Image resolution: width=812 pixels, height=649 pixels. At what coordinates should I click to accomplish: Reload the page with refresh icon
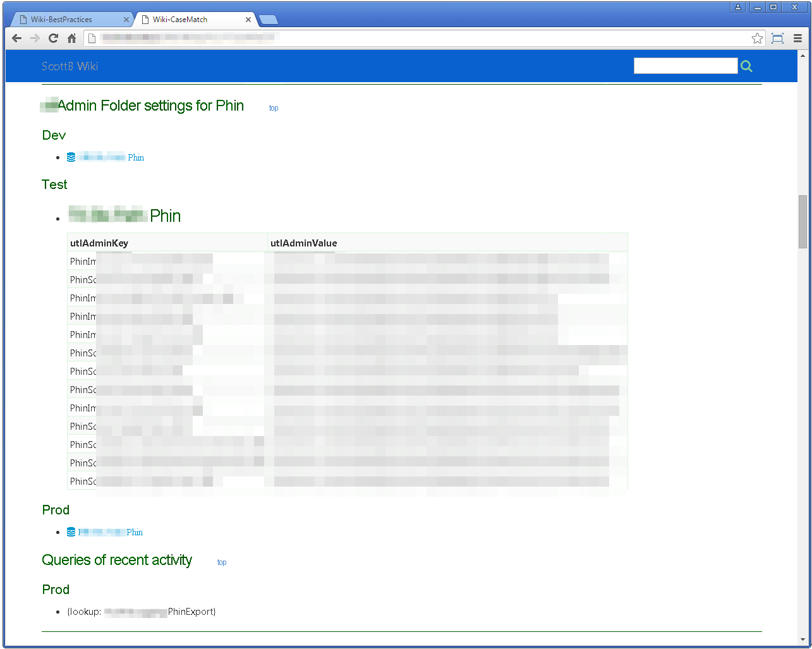pyautogui.click(x=53, y=39)
